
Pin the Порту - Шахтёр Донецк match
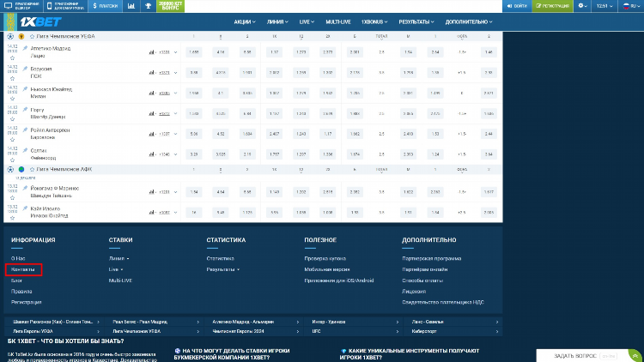[25, 110]
